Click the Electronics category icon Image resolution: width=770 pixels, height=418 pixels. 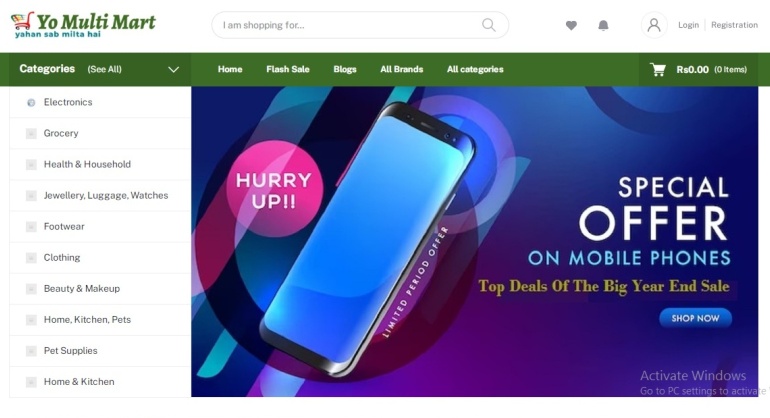(31, 103)
